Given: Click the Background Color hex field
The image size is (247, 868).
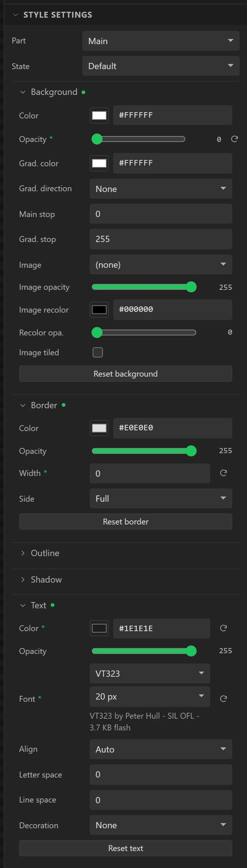Looking at the screenshot, I should click(173, 115).
